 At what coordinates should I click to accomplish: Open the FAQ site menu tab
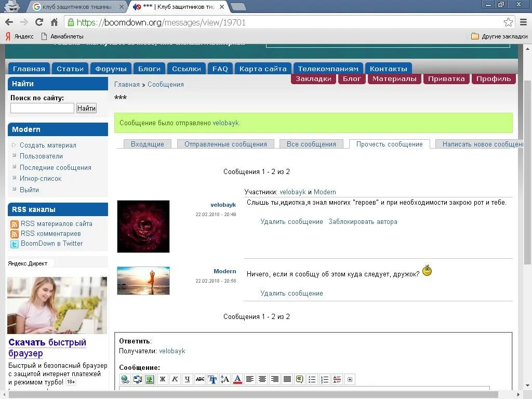pyautogui.click(x=220, y=69)
